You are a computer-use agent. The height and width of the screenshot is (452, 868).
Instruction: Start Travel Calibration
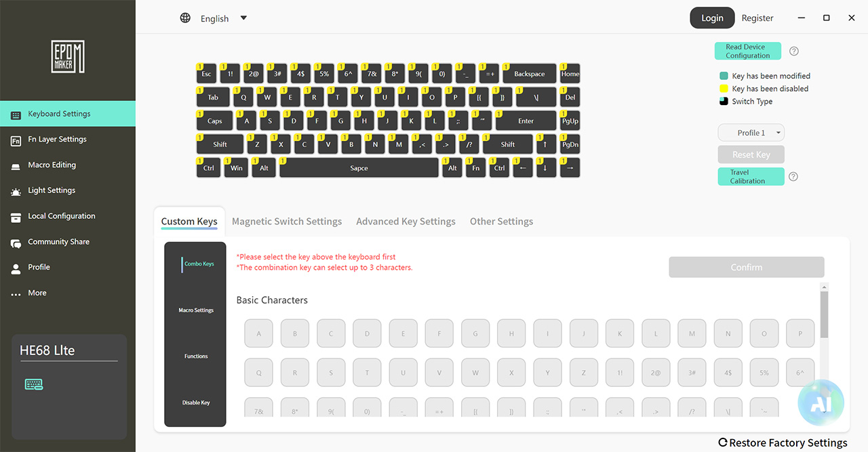click(x=751, y=176)
